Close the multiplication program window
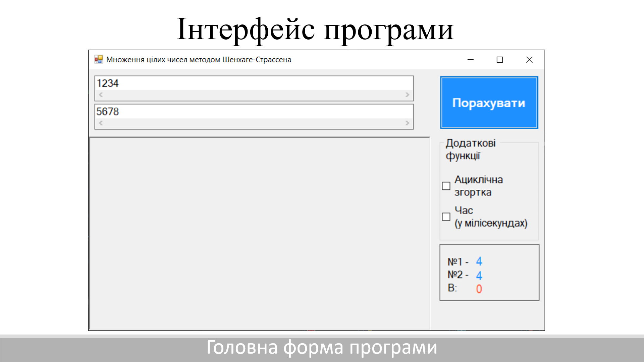 (529, 60)
